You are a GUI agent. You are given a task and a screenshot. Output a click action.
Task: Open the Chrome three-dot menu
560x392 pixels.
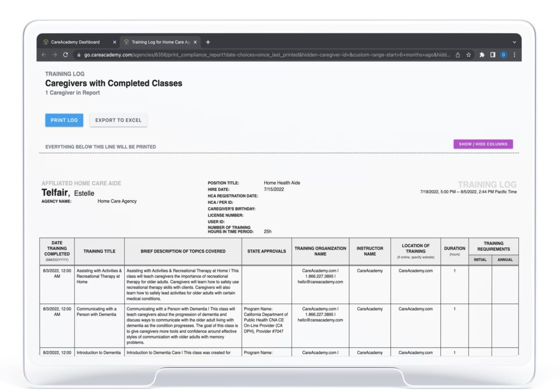pyautogui.click(x=514, y=55)
